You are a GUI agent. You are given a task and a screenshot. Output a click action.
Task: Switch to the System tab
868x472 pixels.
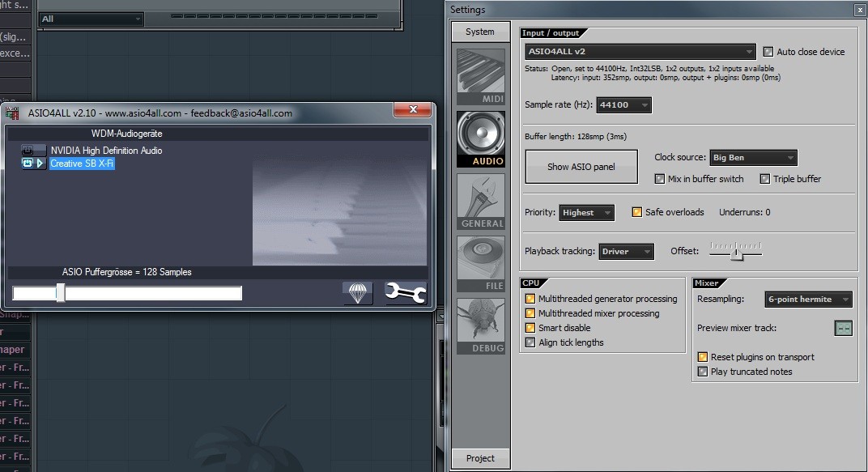pos(480,32)
